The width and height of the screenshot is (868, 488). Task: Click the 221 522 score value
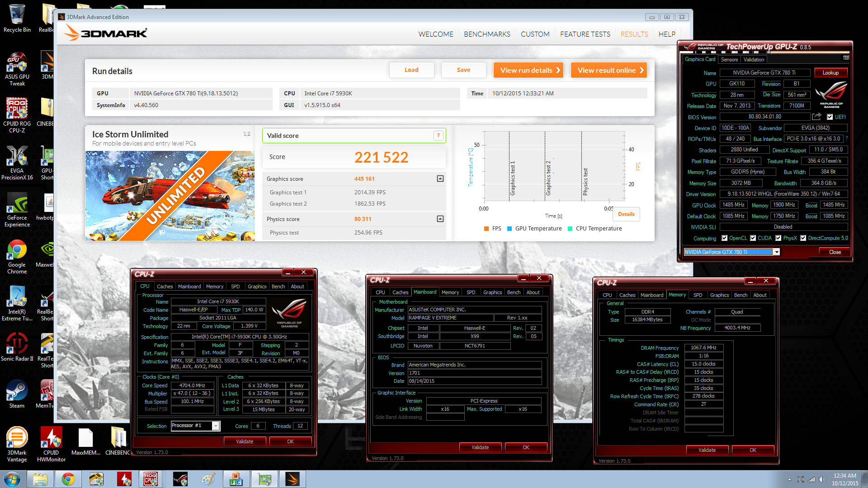click(x=381, y=157)
